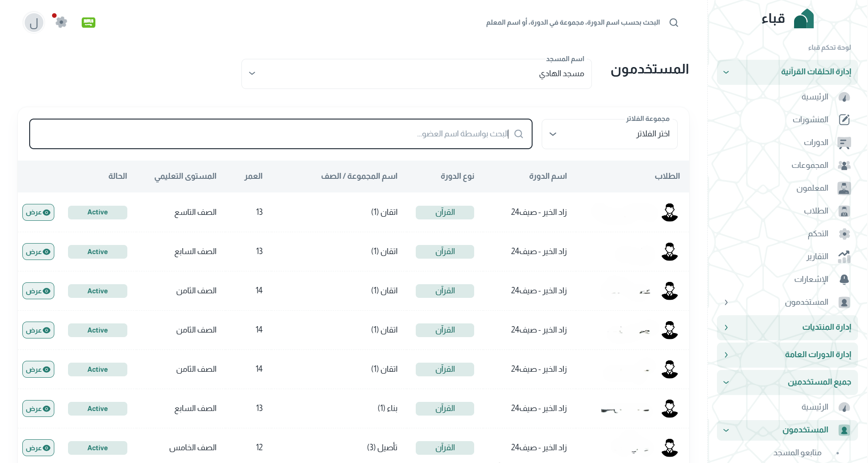868x463 pixels.
Task: Open الإشعارات notifications page
Action: pyautogui.click(x=811, y=279)
